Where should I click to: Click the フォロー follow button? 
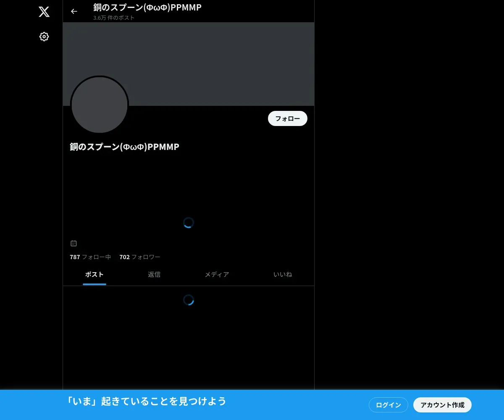[x=288, y=118]
